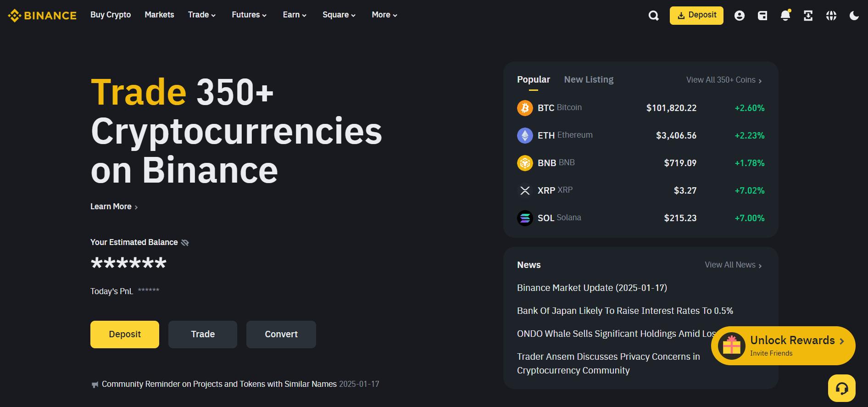Open Community Reminder announcement link
868x407 pixels.
click(x=219, y=385)
